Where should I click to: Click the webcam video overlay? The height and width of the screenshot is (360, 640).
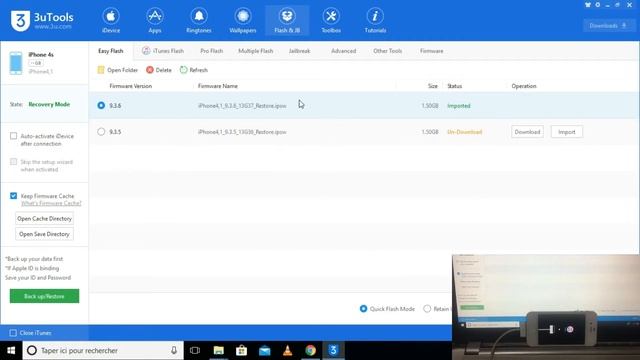pyautogui.click(x=546, y=307)
